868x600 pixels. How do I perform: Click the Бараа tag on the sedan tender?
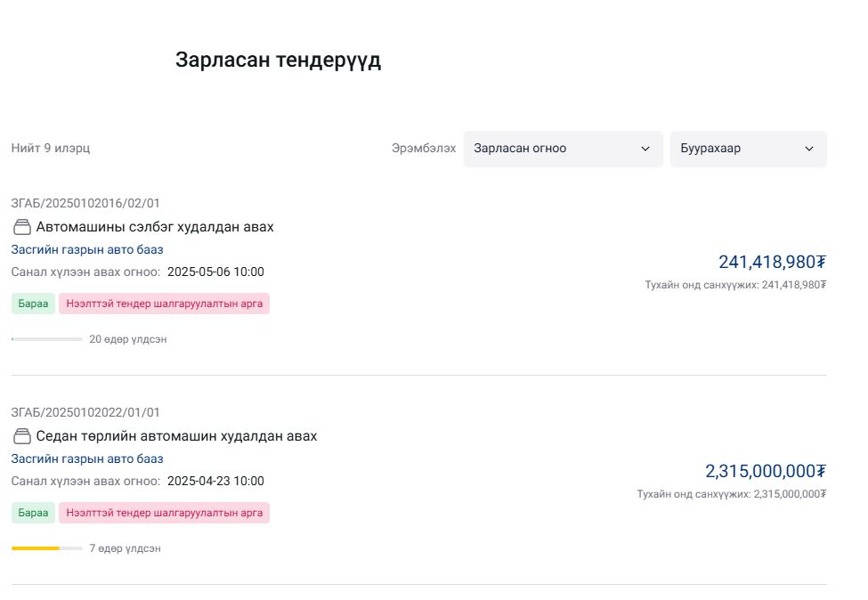tap(33, 513)
